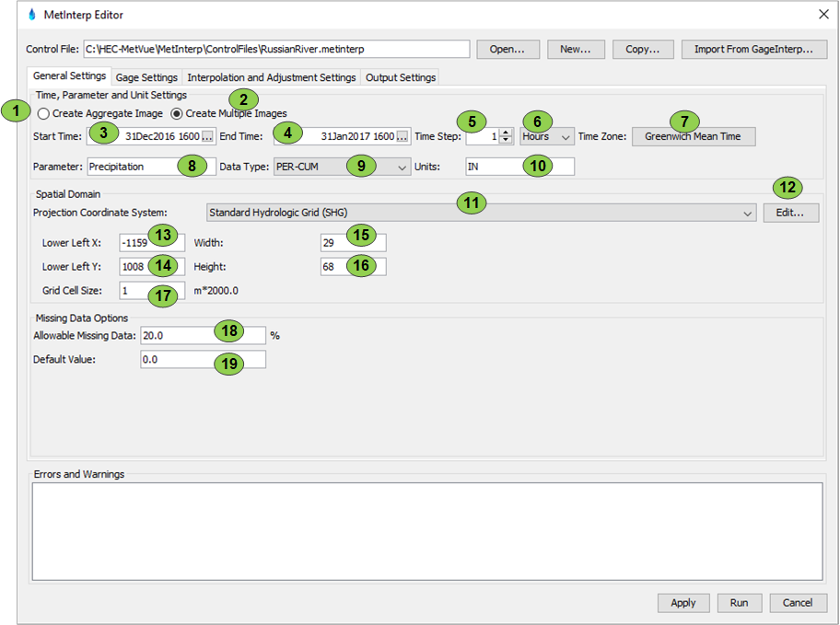This screenshot has width=840, height=625.
Task: Click Edit next to the projection system
Action: [x=790, y=213]
